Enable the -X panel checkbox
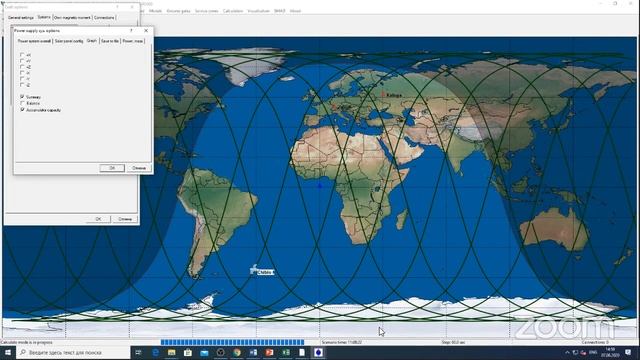Screen dimensions: 640x360 (22, 73)
